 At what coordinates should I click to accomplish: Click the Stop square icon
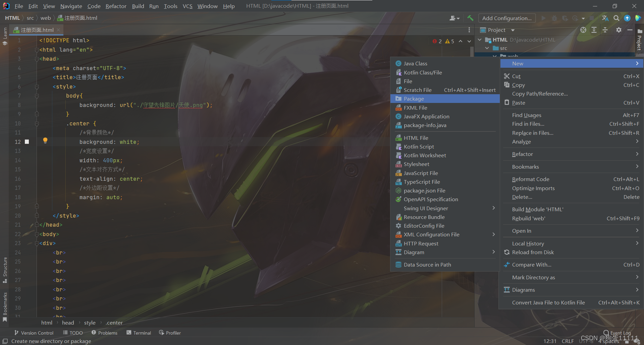click(x=592, y=18)
